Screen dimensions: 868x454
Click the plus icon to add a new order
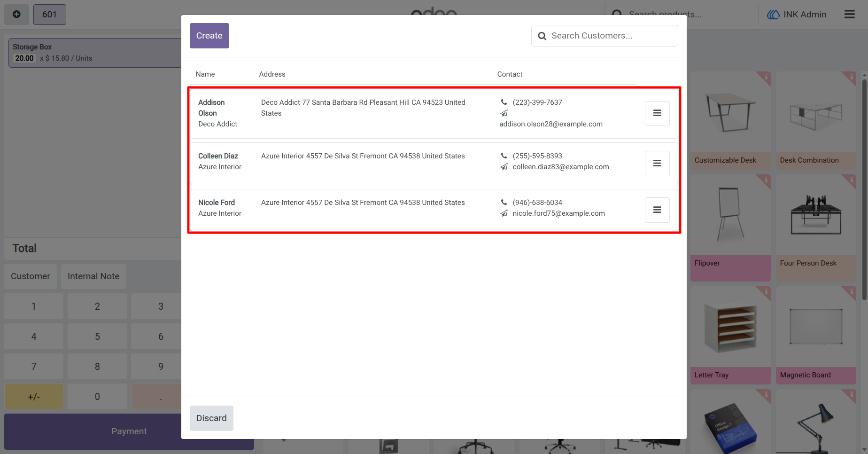(16, 14)
